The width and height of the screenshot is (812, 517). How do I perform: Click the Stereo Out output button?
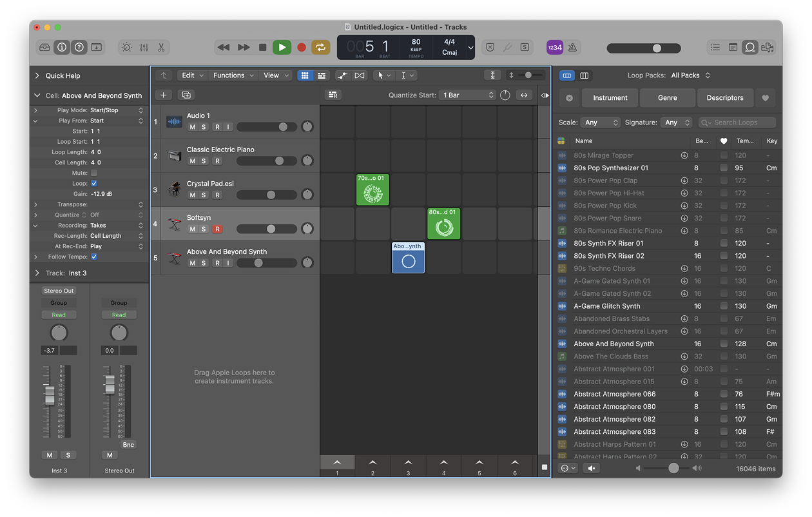[59, 291]
